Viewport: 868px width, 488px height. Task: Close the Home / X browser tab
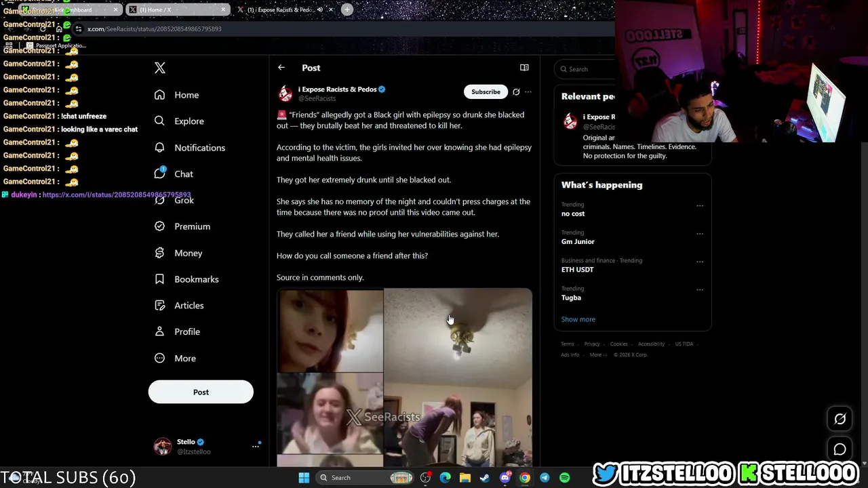[x=223, y=9]
